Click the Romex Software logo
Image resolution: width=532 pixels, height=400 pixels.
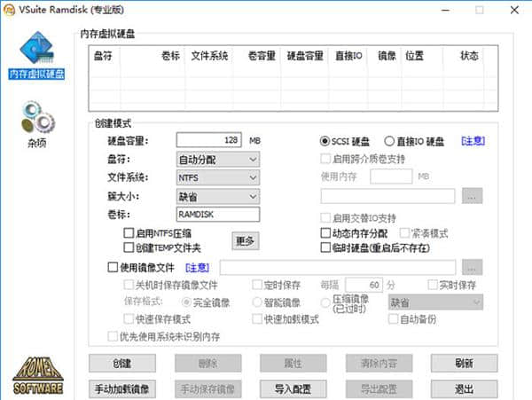[x=36, y=374]
